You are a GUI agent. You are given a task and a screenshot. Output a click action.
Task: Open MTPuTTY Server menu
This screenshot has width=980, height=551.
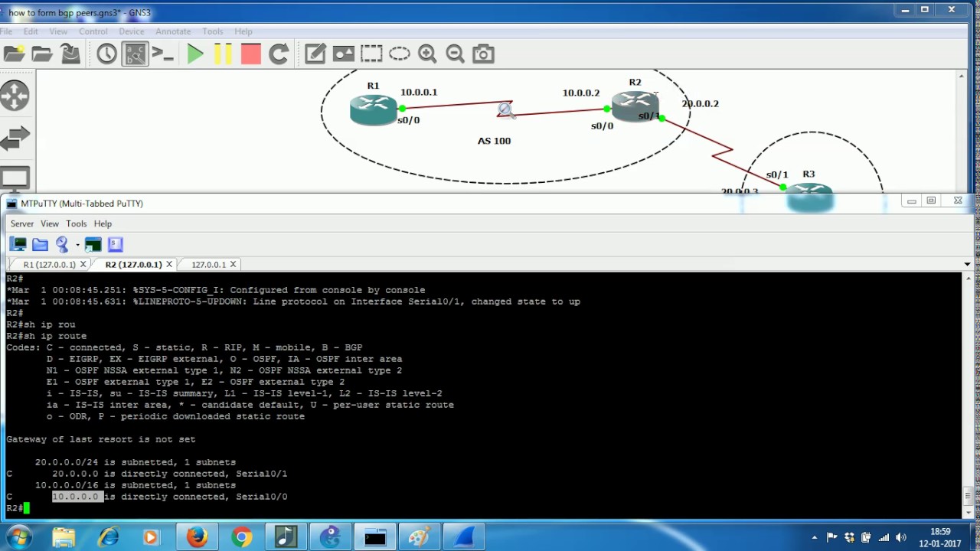coord(22,223)
